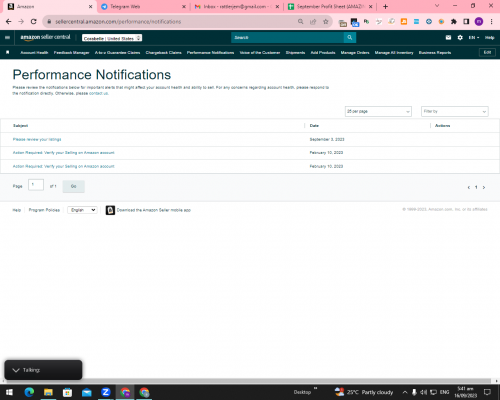Viewport: 500px width, 400px height.
Task: Open File Explorer from taskbar
Action: [48, 392]
